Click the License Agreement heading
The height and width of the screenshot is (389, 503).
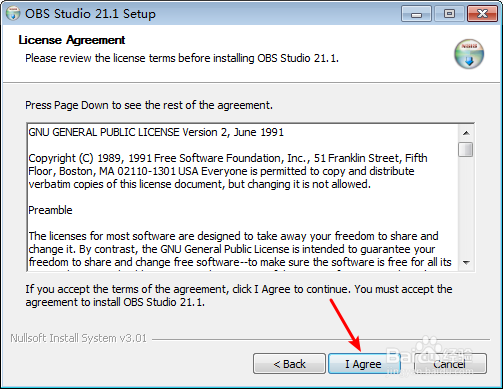point(72,40)
